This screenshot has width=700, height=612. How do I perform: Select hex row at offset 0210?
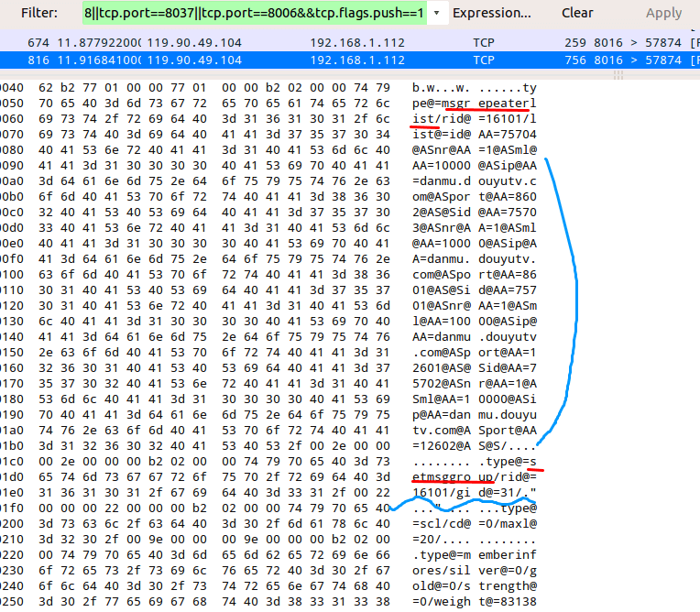click(268, 540)
